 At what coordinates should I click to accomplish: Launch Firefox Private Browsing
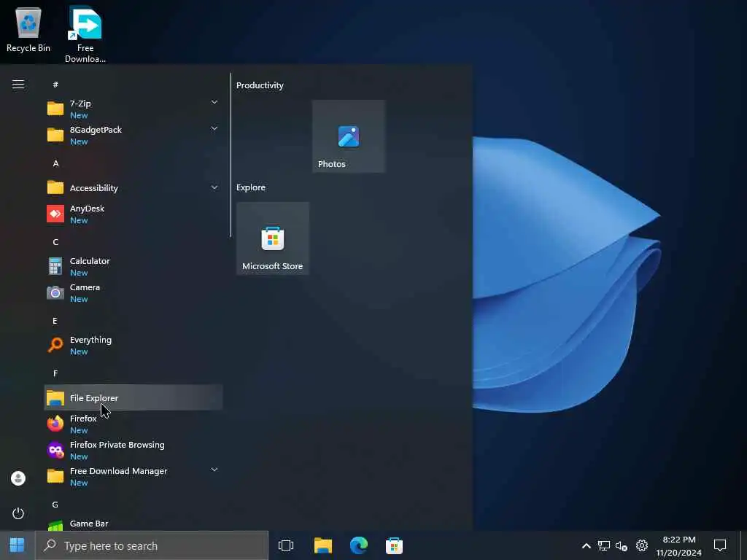[x=133, y=450]
